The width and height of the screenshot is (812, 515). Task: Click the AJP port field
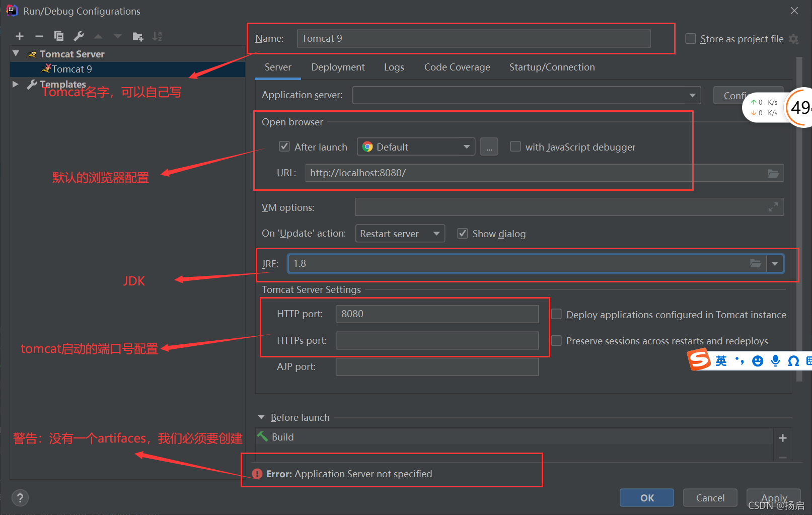(437, 366)
